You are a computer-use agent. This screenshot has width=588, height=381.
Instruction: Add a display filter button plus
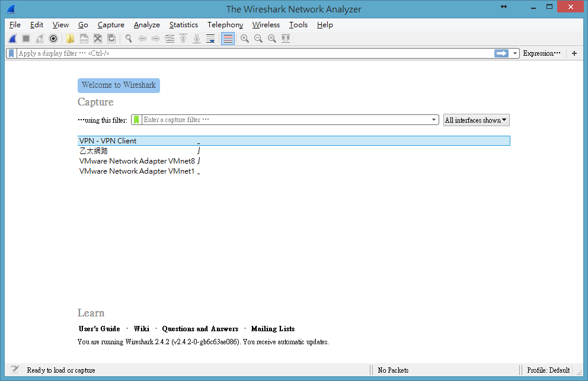point(574,53)
